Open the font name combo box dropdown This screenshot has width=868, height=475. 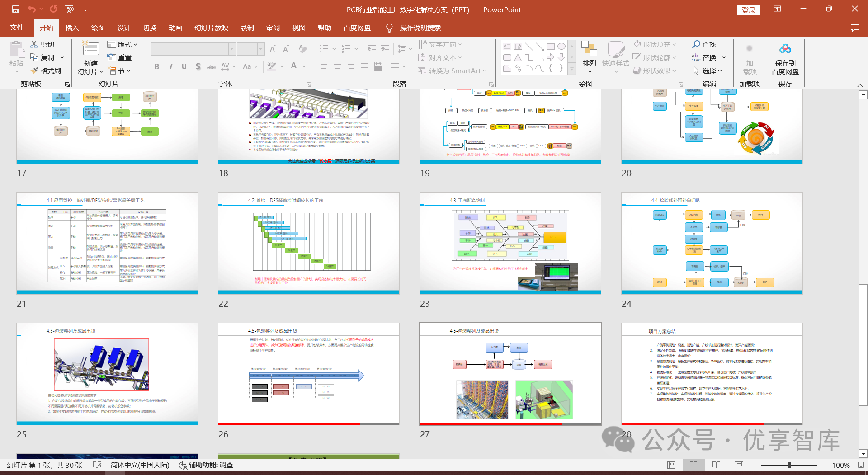click(x=232, y=49)
